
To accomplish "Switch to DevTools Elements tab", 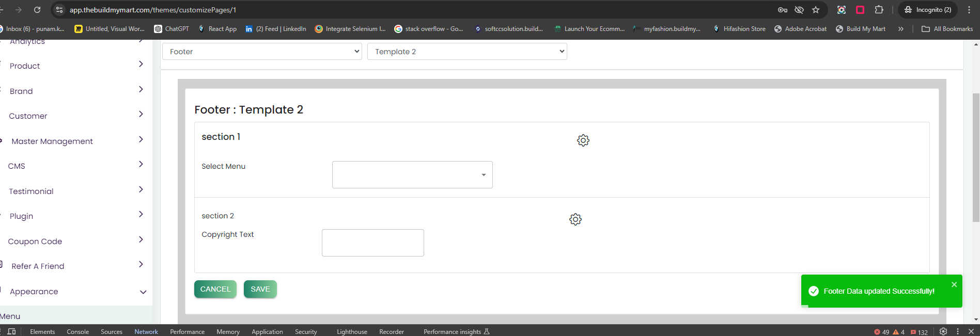I will pyautogui.click(x=42, y=332).
